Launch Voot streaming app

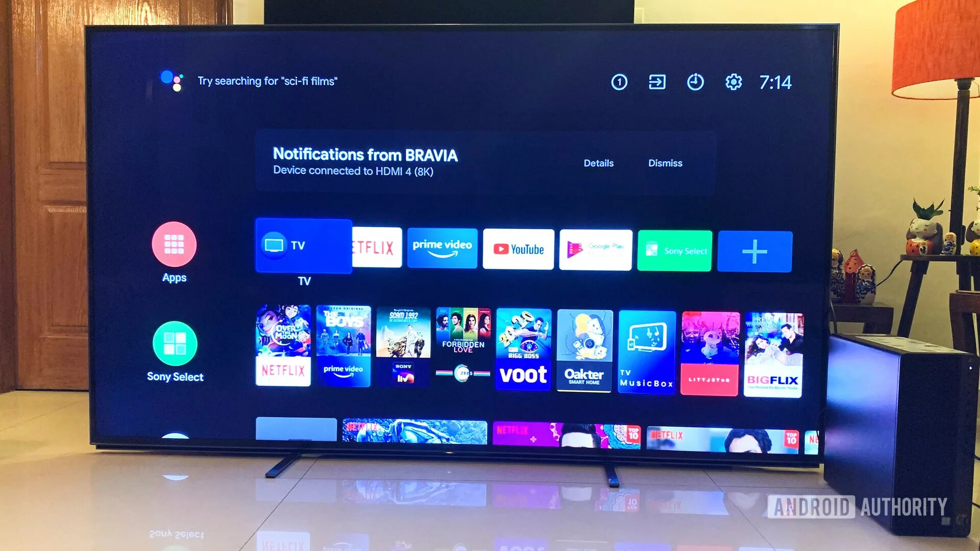[x=524, y=348]
